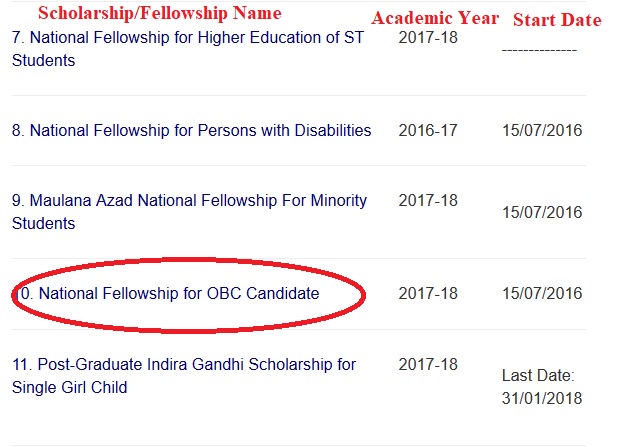Click the dashed empty start date in ST Students row
The image size is (633, 447).
coord(539,50)
